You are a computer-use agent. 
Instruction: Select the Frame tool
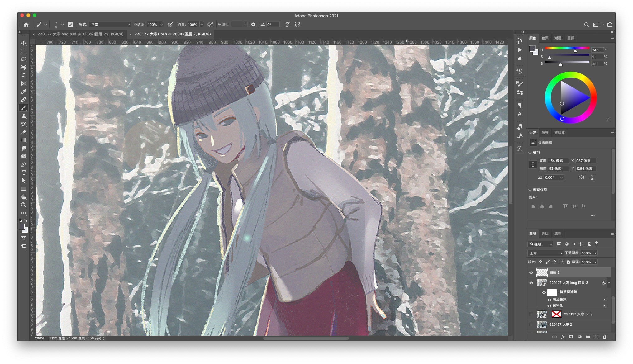click(24, 83)
